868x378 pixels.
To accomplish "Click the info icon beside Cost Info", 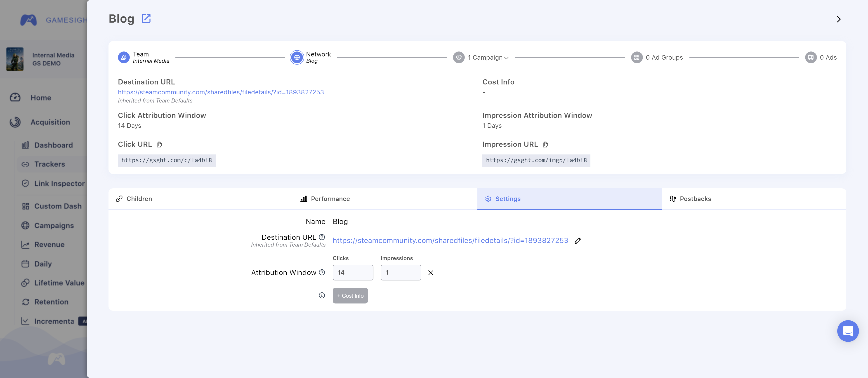I will click(322, 296).
